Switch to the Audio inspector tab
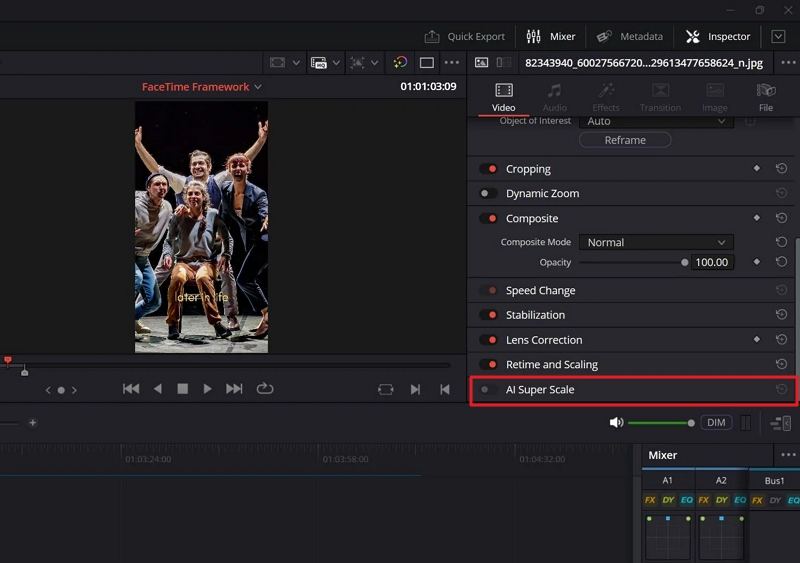Viewport: 800px width, 563px height. (x=555, y=97)
